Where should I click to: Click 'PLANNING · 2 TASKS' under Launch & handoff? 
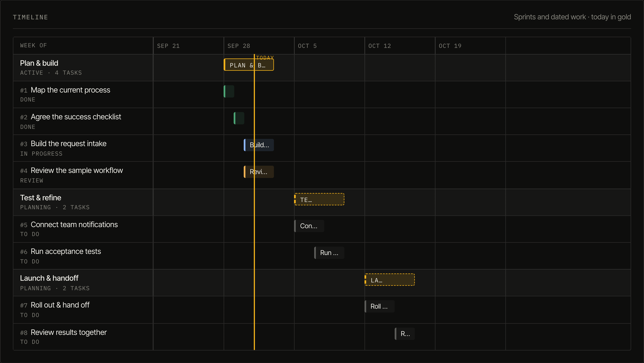click(x=55, y=288)
